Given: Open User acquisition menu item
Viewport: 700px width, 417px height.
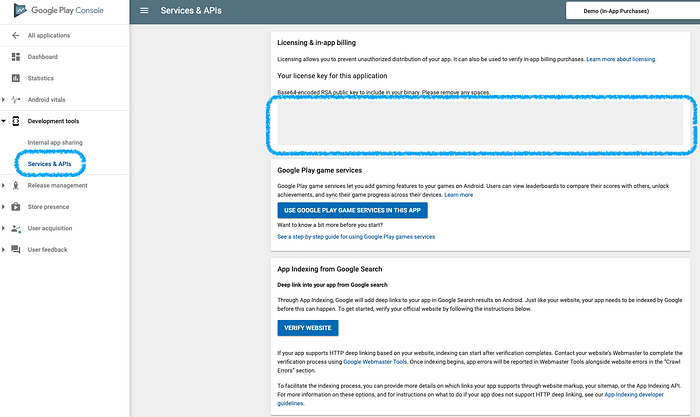Looking at the screenshot, I should pyautogui.click(x=50, y=228).
